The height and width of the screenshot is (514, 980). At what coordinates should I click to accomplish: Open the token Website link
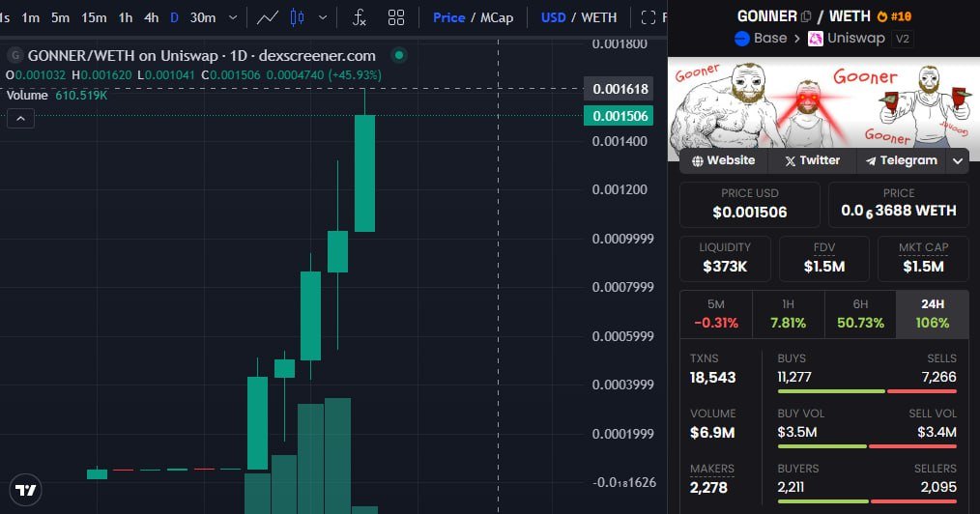[x=723, y=160]
